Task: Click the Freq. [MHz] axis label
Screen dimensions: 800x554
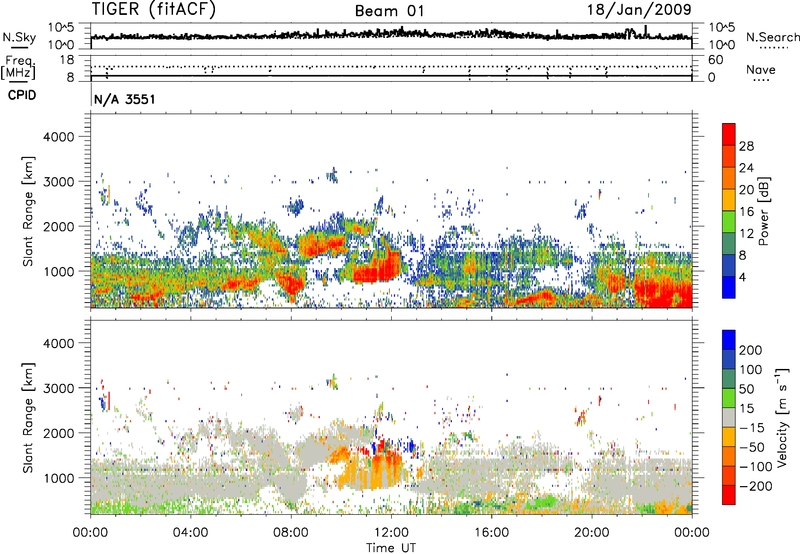Action: pos(18,68)
